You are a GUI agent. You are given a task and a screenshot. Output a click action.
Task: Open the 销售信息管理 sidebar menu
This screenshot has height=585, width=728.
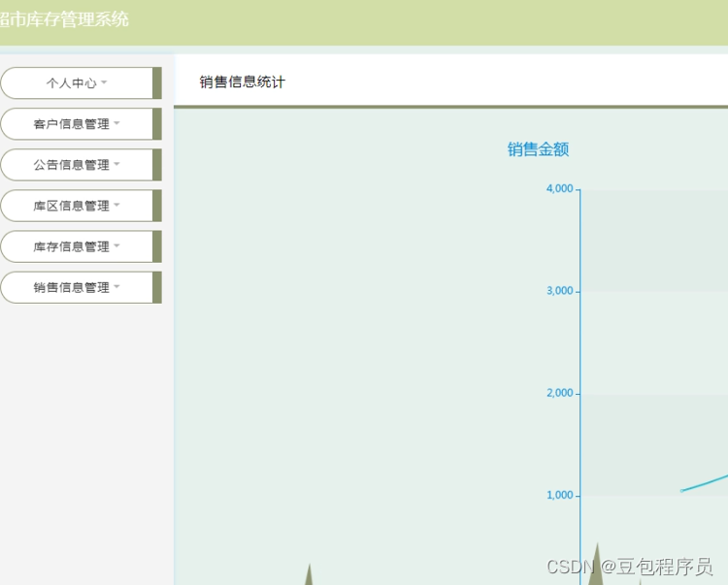[81, 287]
